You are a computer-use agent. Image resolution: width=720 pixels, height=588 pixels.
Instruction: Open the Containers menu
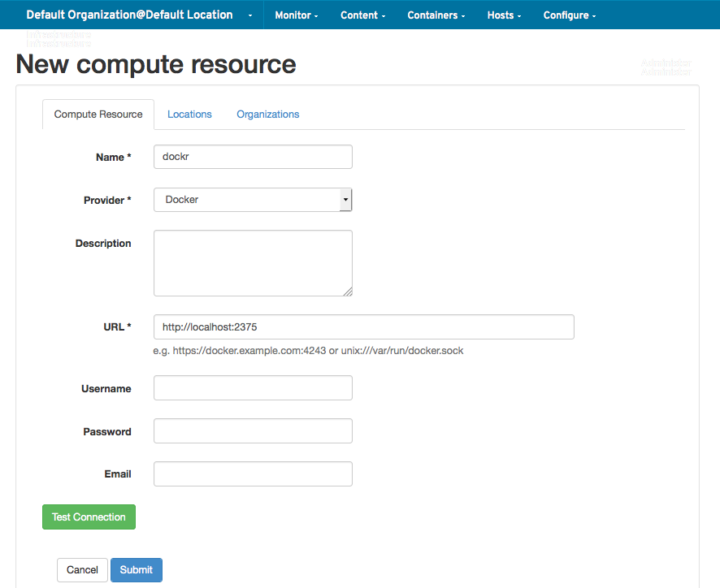(434, 15)
